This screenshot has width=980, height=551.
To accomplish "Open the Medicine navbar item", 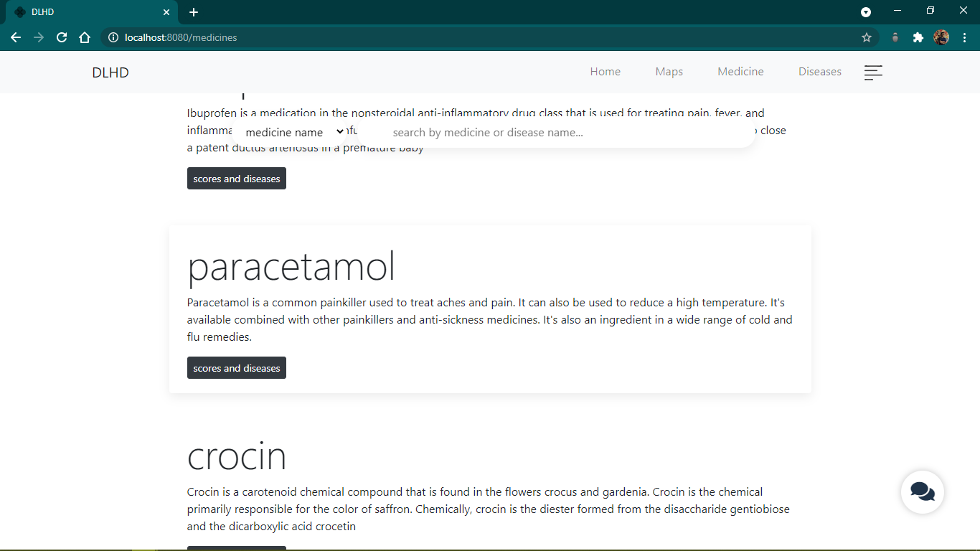I will (741, 72).
